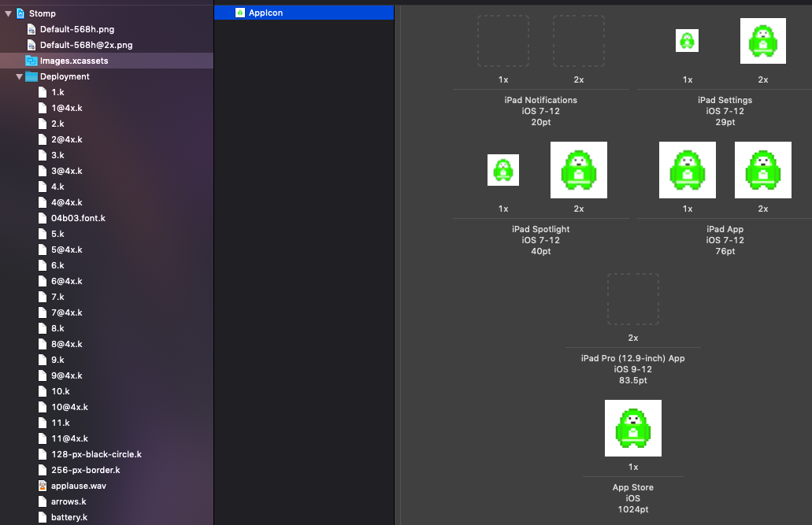The height and width of the screenshot is (525, 812).
Task: Select the Images.xcassets row
Action: [106, 61]
